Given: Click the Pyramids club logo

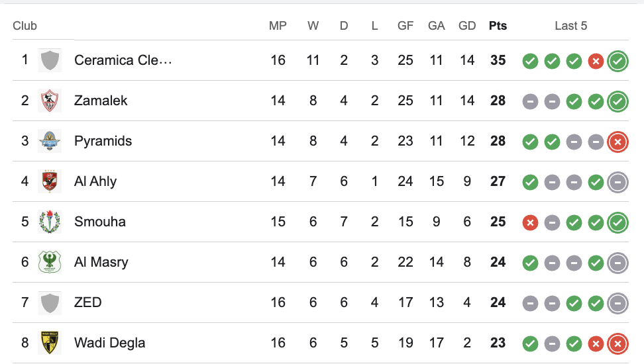Looking at the screenshot, I should 50,141.
